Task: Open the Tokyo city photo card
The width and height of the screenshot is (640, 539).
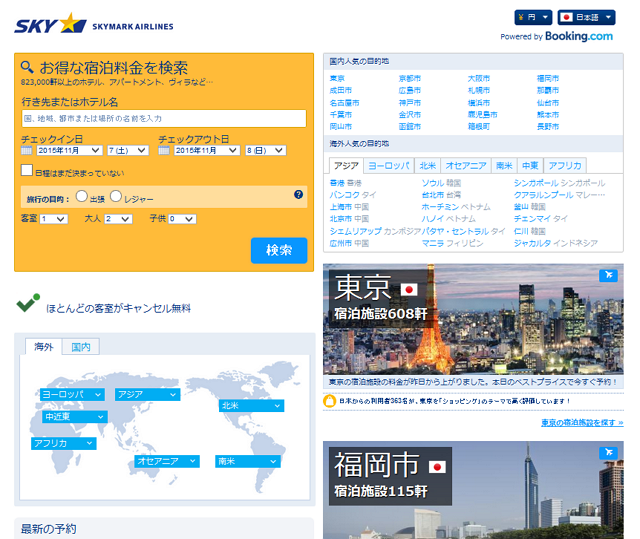Action: (473, 319)
